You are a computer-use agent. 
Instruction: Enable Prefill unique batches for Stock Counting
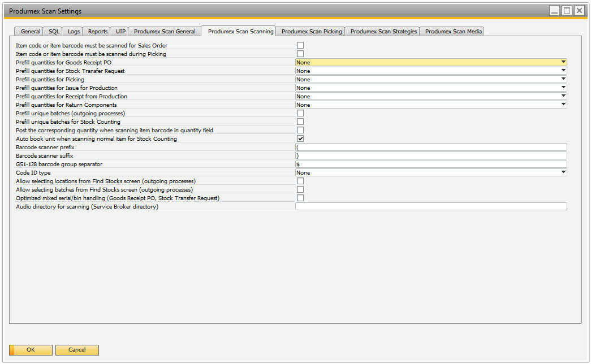tap(300, 122)
